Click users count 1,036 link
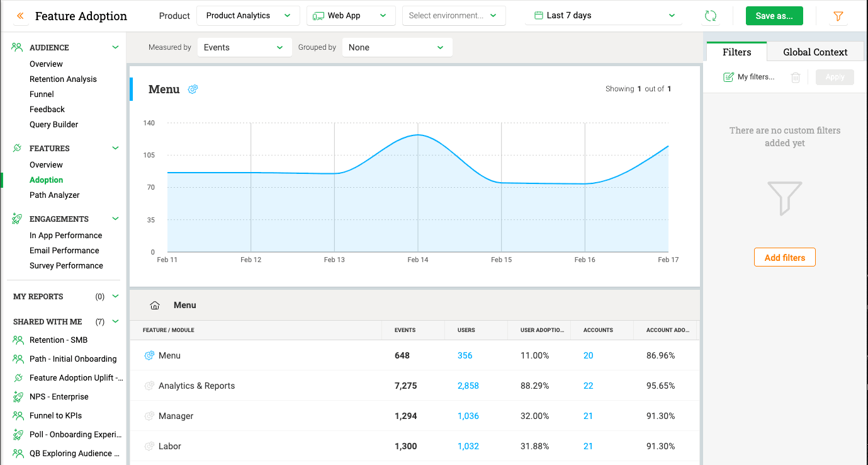 [x=468, y=416]
